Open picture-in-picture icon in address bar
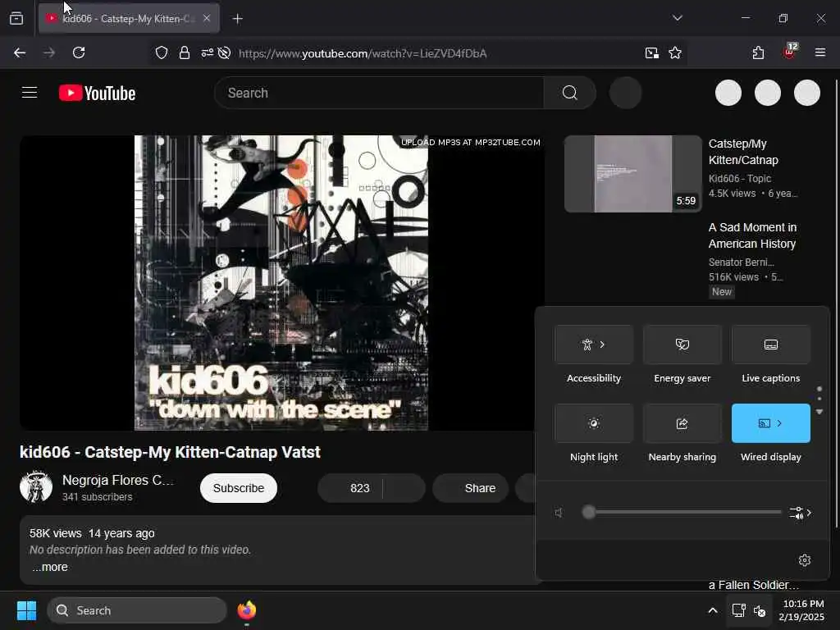840x630 pixels. coord(651,52)
